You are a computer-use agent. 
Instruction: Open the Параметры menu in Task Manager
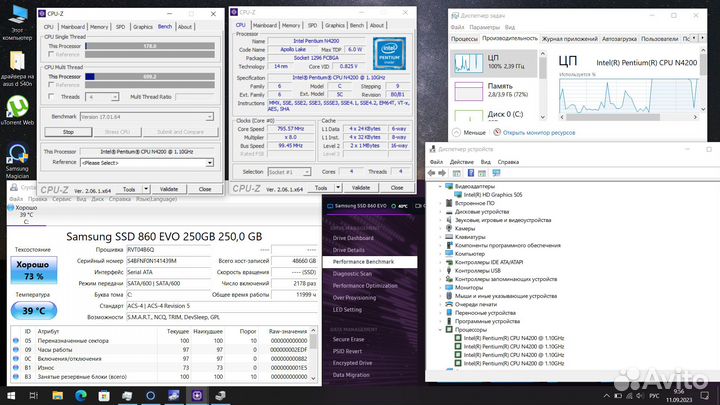tap(484, 28)
